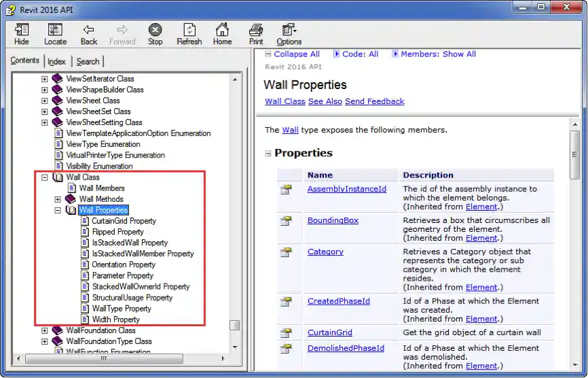Viewport: 588px width, 378px height.
Task: Expand the Wall Methods tree node
Action: click(58, 199)
